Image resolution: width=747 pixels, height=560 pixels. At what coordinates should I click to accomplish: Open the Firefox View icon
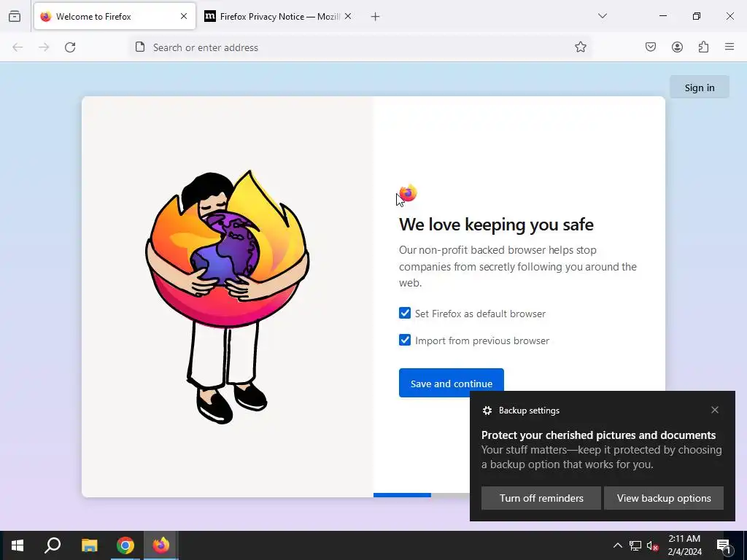(x=15, y=16)
